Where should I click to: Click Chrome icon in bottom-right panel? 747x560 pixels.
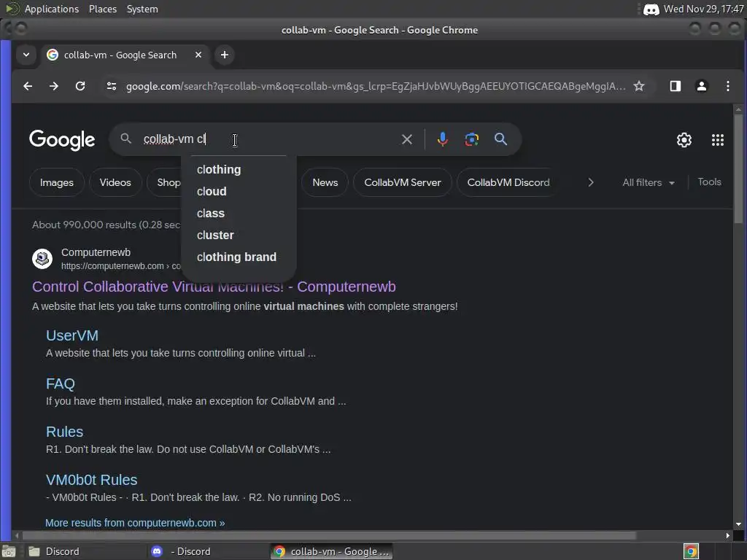point(691,551)
